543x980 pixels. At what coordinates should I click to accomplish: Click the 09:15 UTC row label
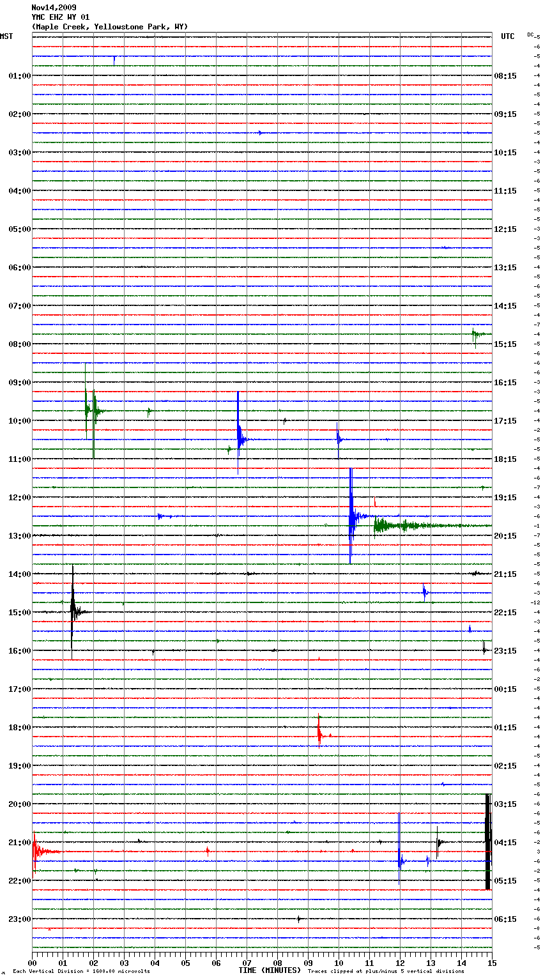pos(505,114)
